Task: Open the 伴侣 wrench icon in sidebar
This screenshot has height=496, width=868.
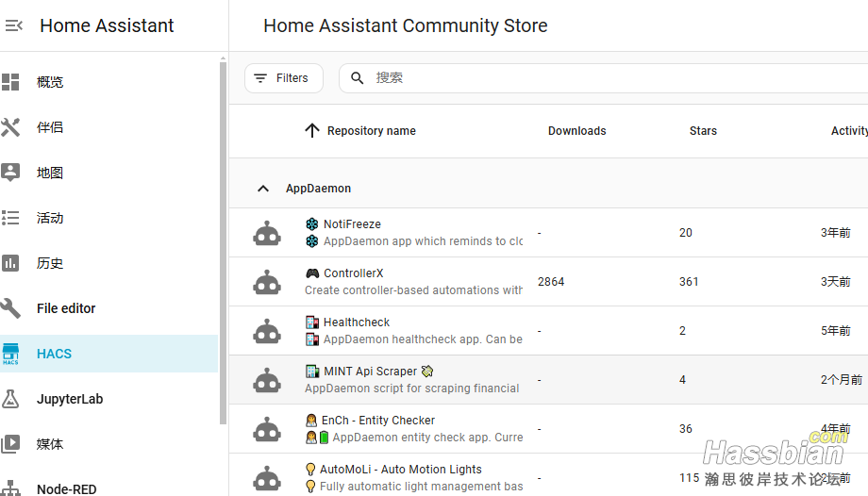Action: point(10,127)
